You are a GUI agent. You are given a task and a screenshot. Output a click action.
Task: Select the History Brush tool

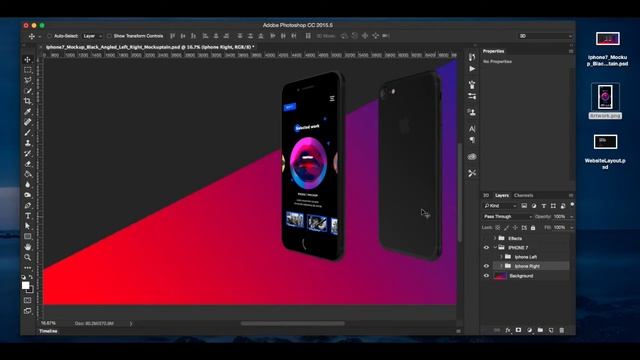tap(28, 153)
